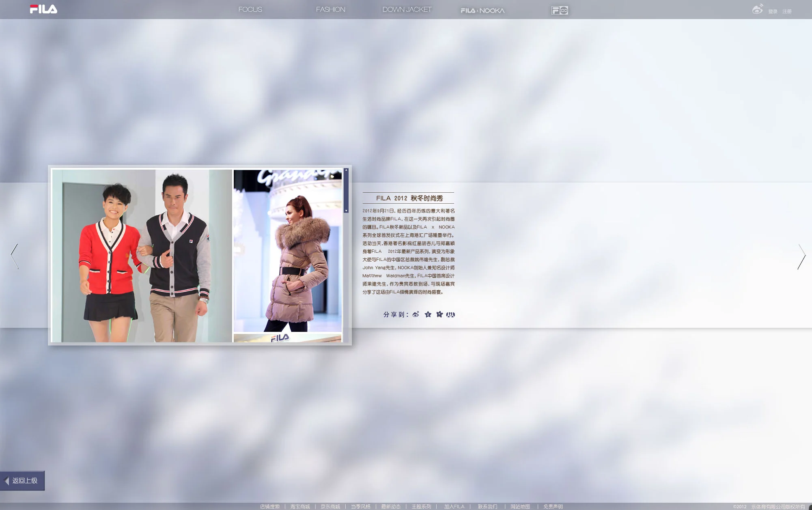Viewport: 812px width, 510px height.
Task: Share to Sina Weibo
Action: click(416, 314)
